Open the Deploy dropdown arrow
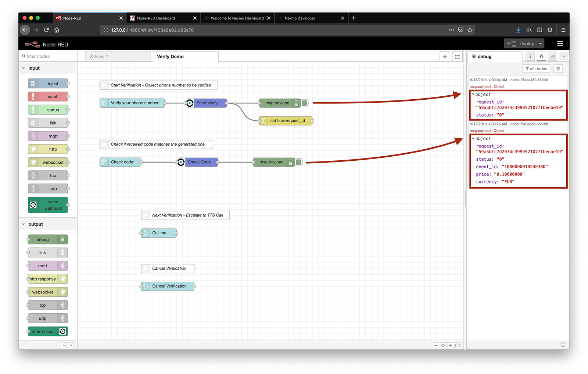The height and width of the screenshot is (374, 588). coord(540,43)
